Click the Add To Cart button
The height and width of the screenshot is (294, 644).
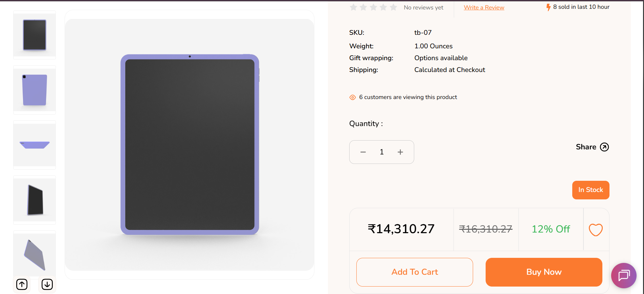point(415,272)
